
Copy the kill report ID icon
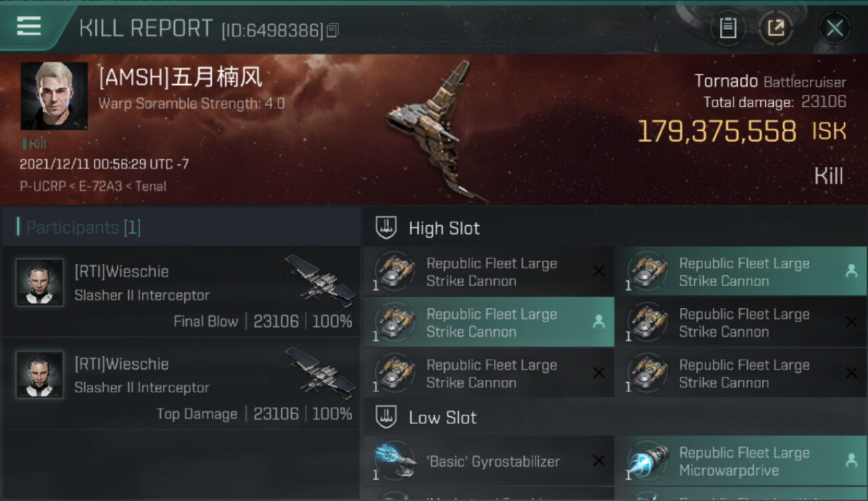pos(333,30)
